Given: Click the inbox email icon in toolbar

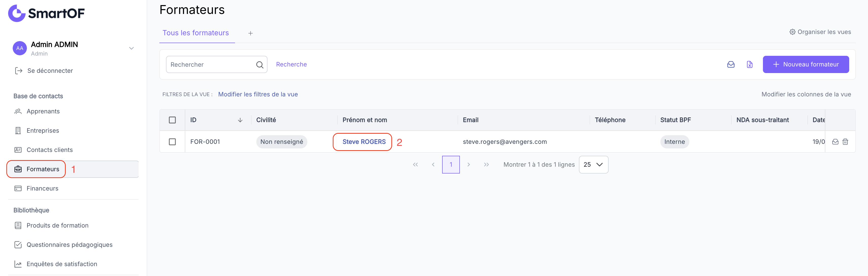Looking at the screenshot, I should point(730,64).
